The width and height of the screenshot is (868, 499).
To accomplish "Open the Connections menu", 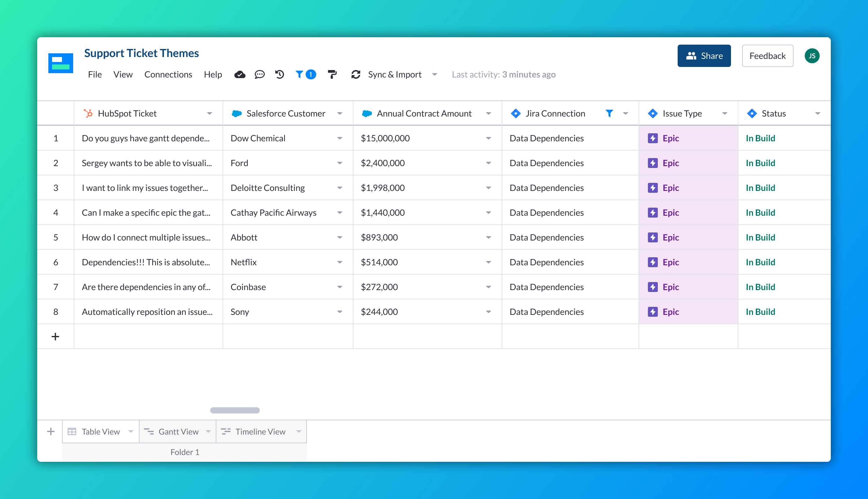I will [168, 74].
